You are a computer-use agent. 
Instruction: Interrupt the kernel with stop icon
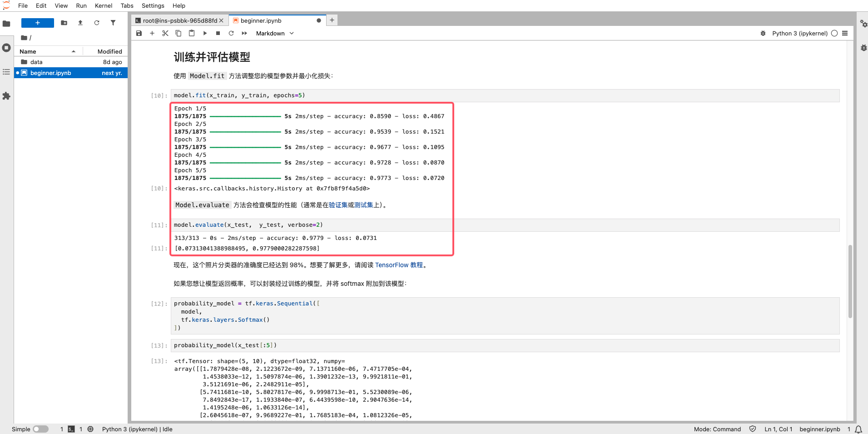218,33
